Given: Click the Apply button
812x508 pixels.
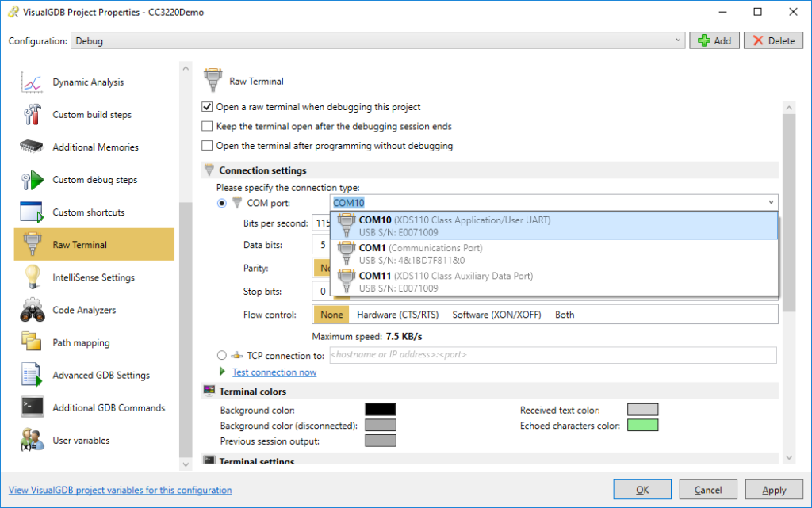Looking at the screenshot, I should (x=774, y=489).
